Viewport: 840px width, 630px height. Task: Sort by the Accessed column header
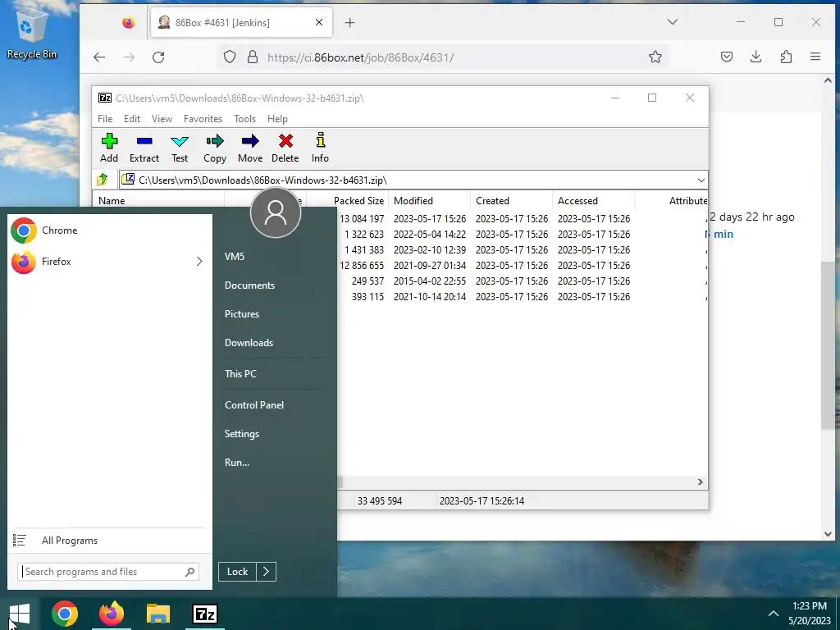594,201
